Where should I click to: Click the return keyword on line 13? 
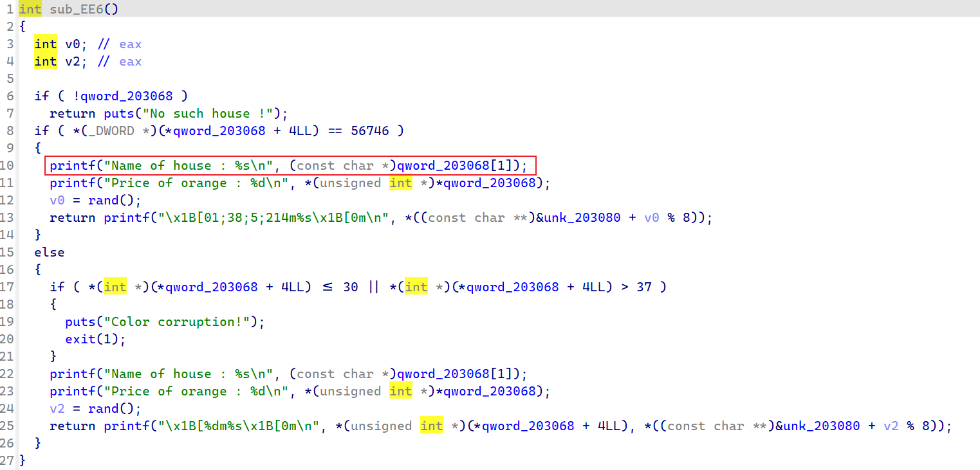point(72,217)
